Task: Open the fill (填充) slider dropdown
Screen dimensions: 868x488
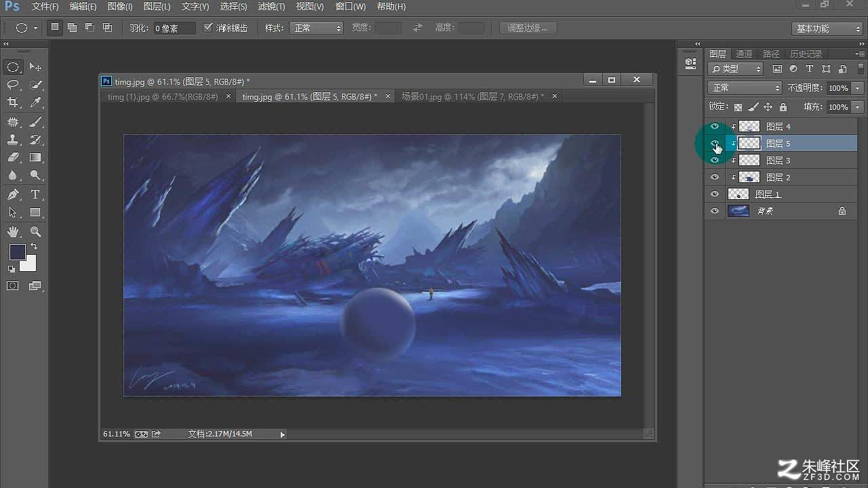Action: pyautogui.click(x=858, y=107)
